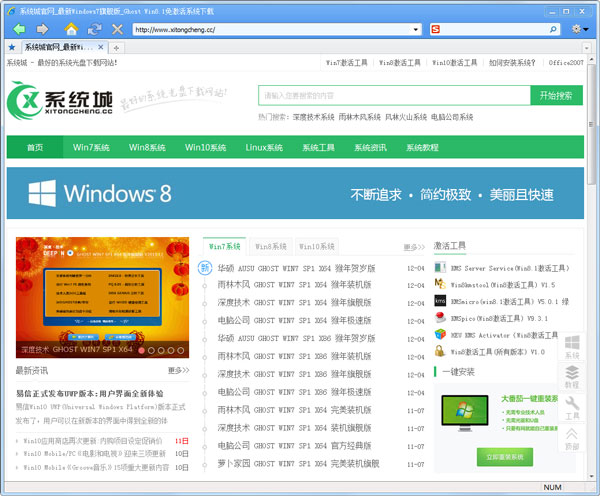Select Win10系统 in green nav bar

(x=205, y=147)
